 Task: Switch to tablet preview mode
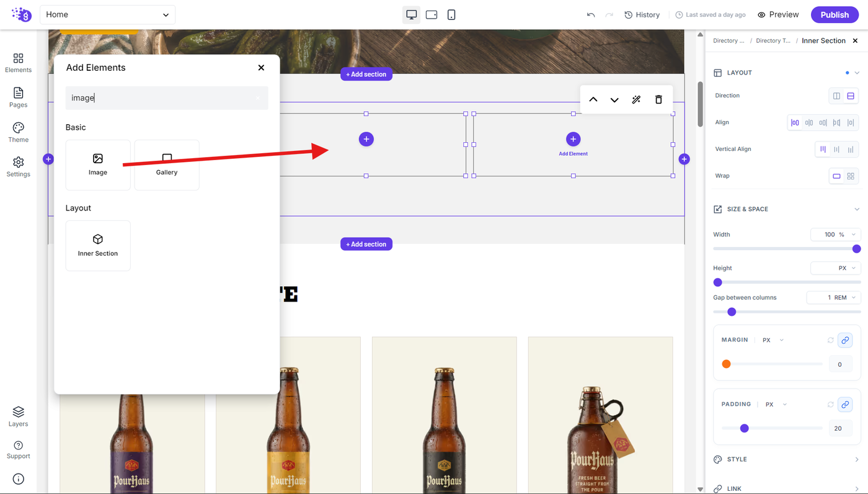coord(432,14)
